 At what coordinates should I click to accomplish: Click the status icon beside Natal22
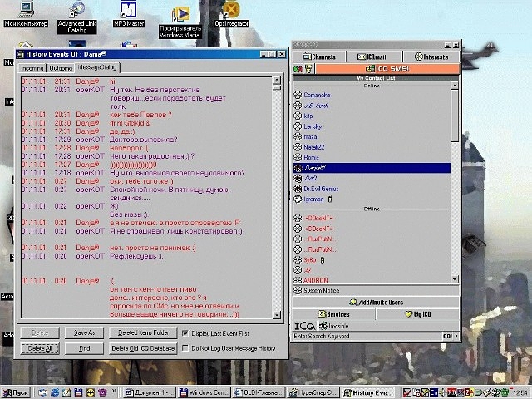(x=298, y=147)
